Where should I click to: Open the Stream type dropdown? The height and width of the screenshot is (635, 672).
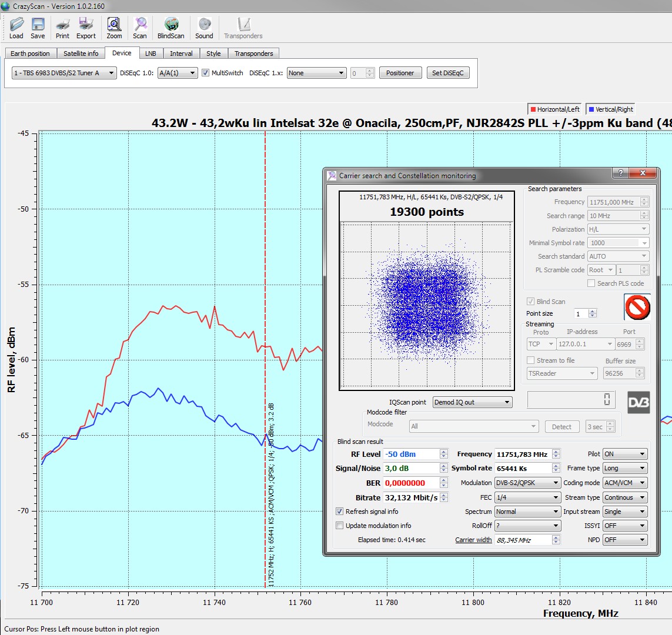(x=625, y=497)
